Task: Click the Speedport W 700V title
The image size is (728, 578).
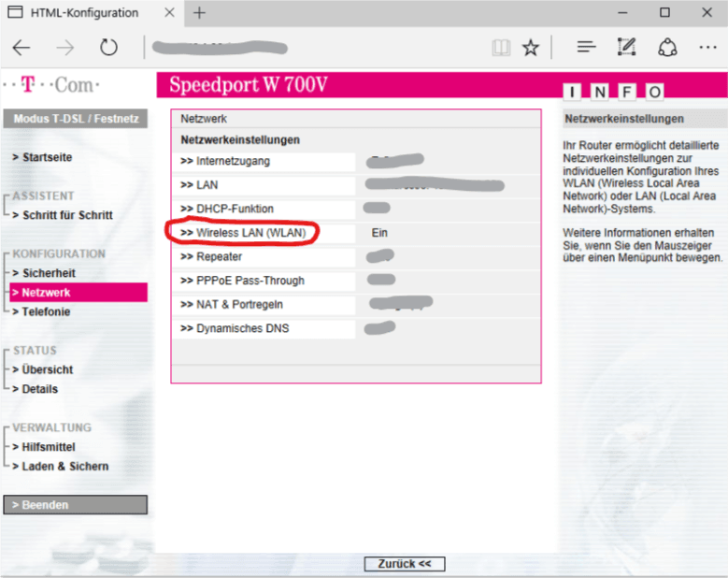Action: coord(249,84)
